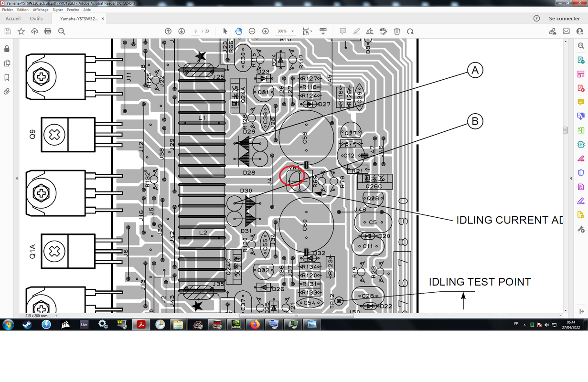Viewport: 588px width, 382px height.
Task: Open the More Tools wrench icon
Action: click(x=581, y=229)
